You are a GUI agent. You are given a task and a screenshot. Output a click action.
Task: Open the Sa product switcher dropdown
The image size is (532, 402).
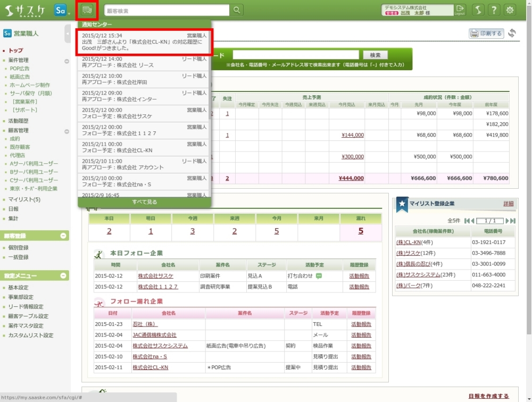[x=62, y=10]
